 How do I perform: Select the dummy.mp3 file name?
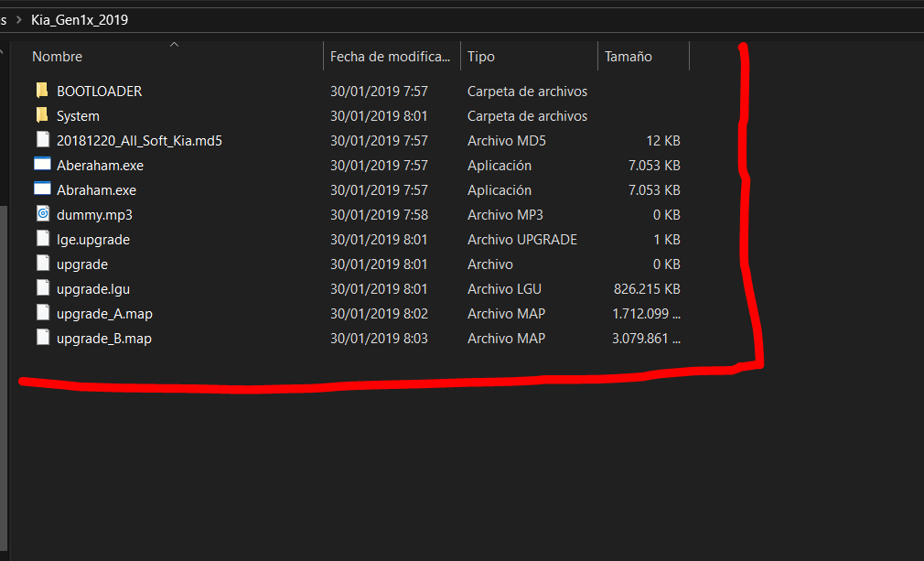(x=94, y=215)
